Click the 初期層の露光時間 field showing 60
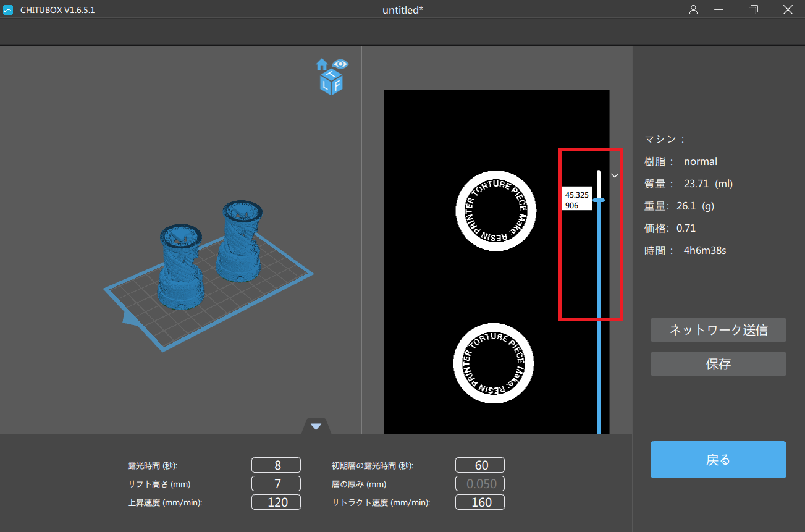 pyautogui.click(x=480, y=465)
